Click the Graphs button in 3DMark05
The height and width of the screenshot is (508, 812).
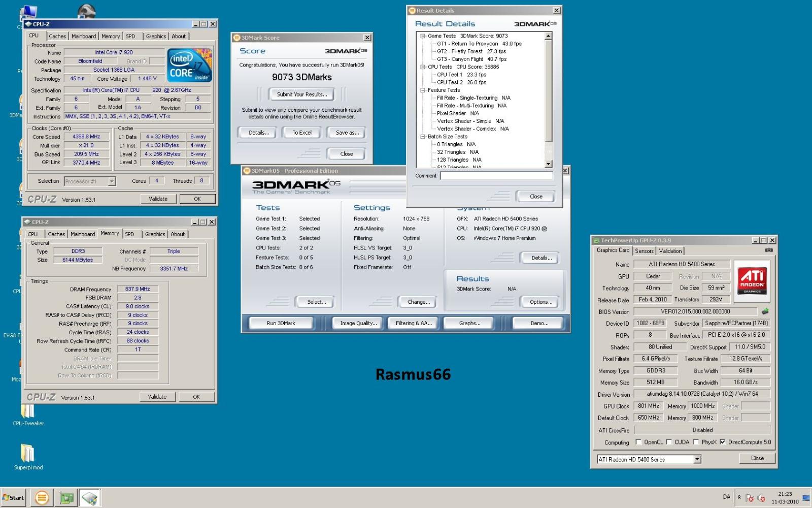(x=469, y=323)
